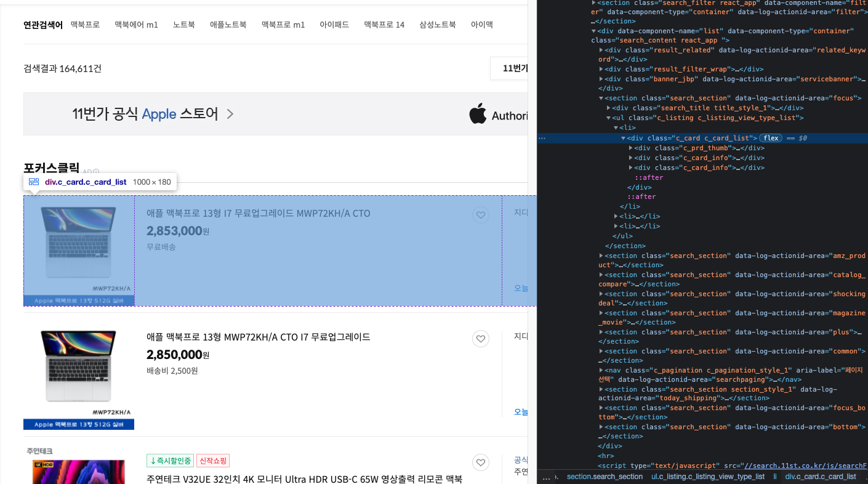This screenshot has width=868, height=484.
Task: Expand the search_title title_style_1 div
Action: click(x=609, y=108)
